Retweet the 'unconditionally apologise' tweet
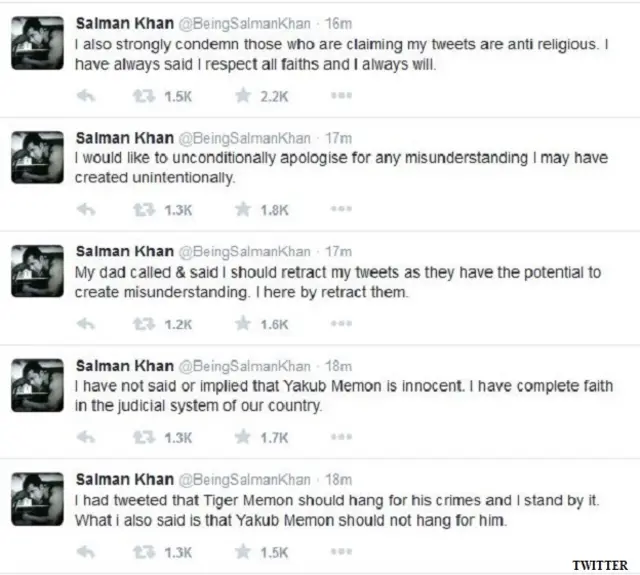640x575 pixels. pyautogui.click(x=144, y=210)
